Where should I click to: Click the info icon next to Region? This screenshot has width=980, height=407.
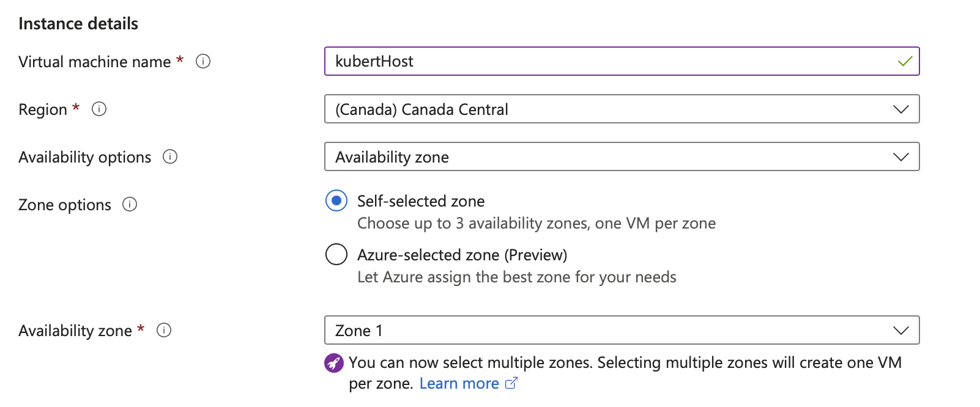99,109
